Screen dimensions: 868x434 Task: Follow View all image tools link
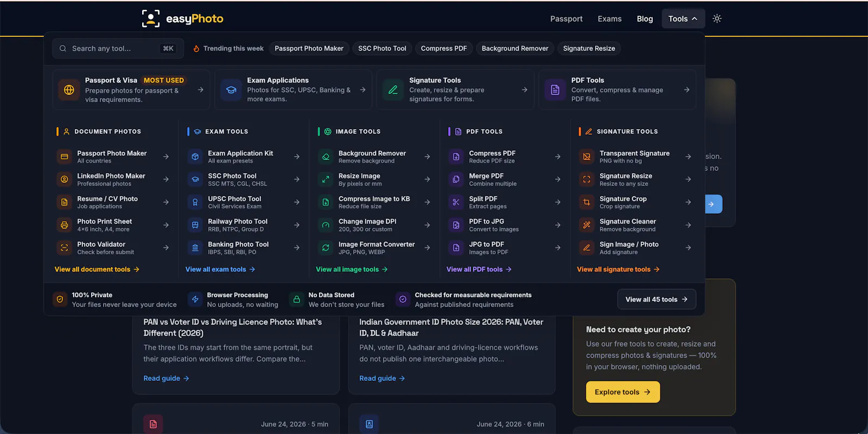pyautogui.click(x=352, y=269)
